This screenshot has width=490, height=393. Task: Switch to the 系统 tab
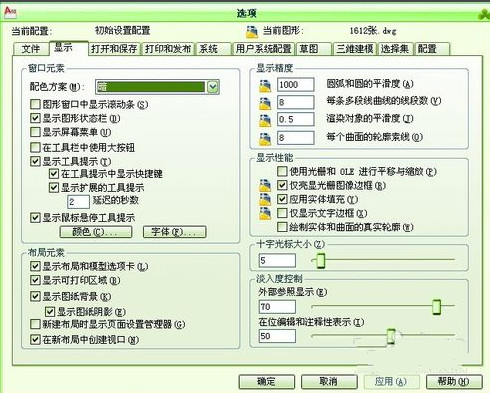213,49
